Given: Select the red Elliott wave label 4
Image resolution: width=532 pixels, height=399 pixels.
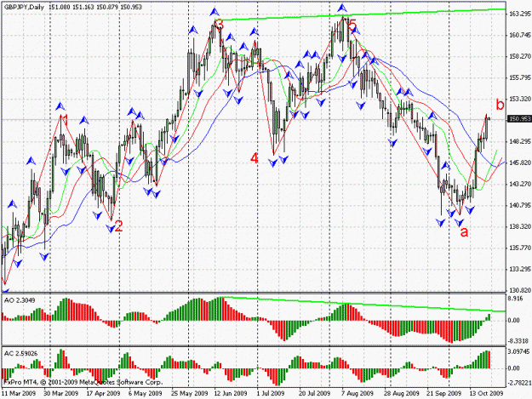Looking at the screenshot, I should pyautogui.click(x=255, y=157).
